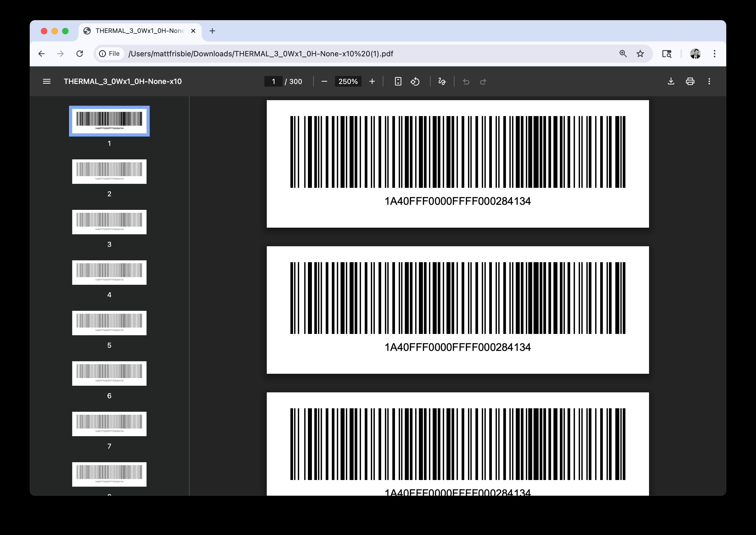Open the Chrome profile avatar menu

coord(695,54)
